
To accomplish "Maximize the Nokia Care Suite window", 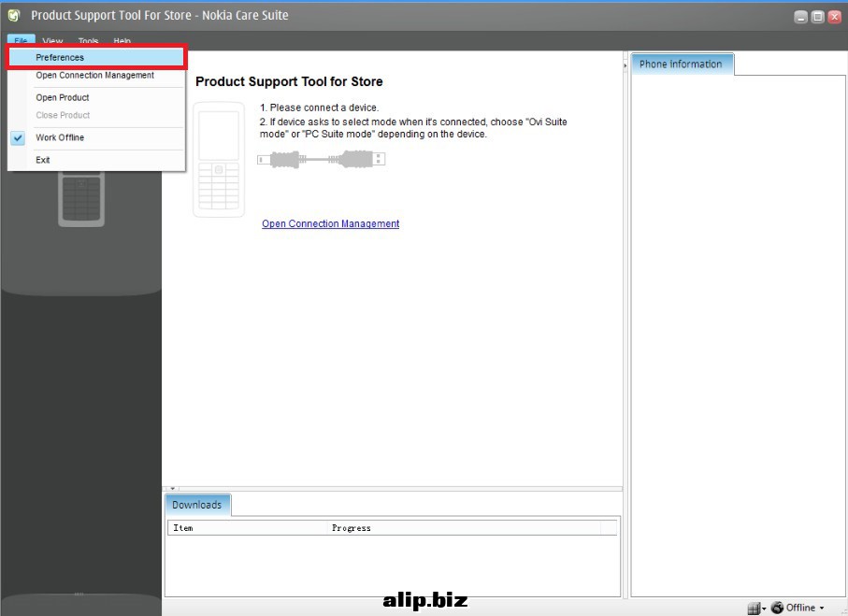I will click(818, 17).
